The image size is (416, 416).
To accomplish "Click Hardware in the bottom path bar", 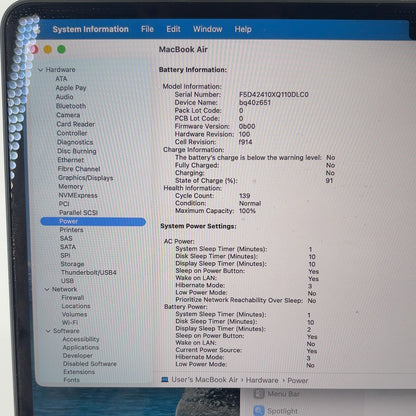I will click(262, 380).
